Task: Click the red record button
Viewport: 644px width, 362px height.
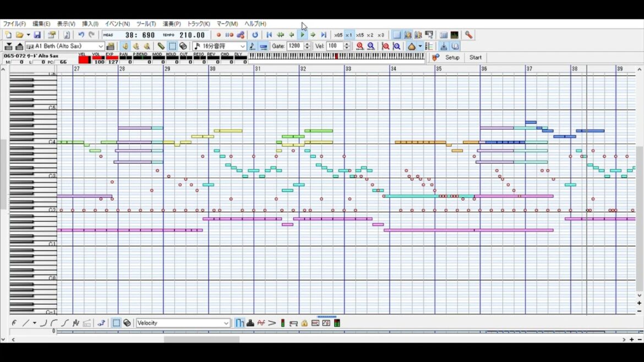Action: tap(219, 35)
